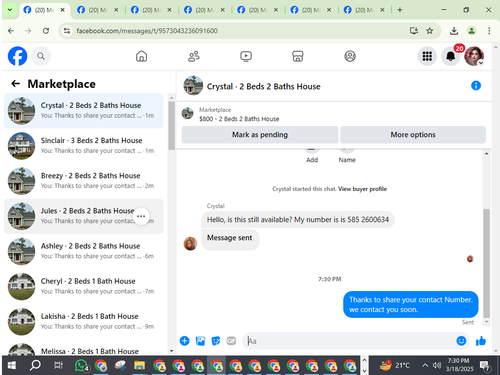Switch to the last Facebook browser tab

tap(364, 10)
